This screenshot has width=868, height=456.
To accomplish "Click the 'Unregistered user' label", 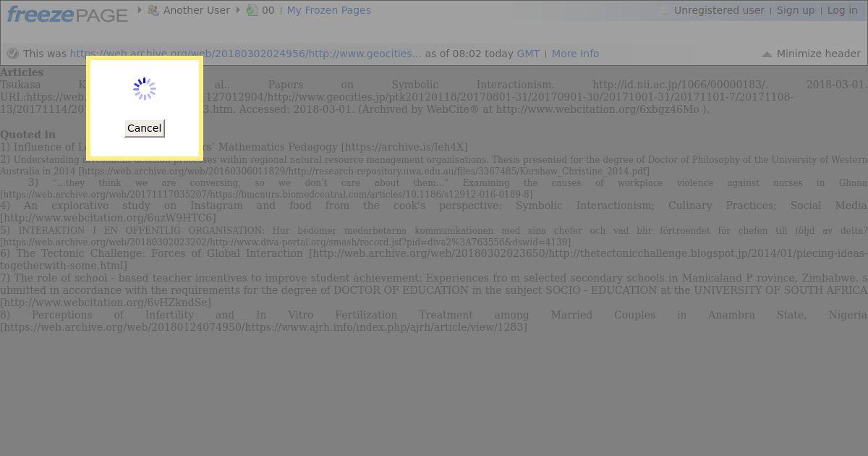I will pos(719,10).
